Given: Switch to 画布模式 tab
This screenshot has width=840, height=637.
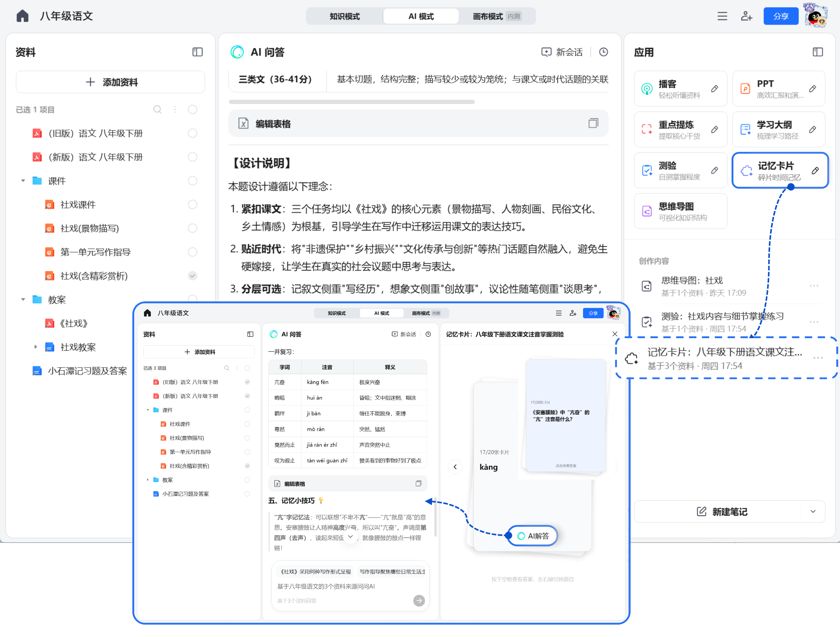Looking at the screenshot, I should 488,16.
